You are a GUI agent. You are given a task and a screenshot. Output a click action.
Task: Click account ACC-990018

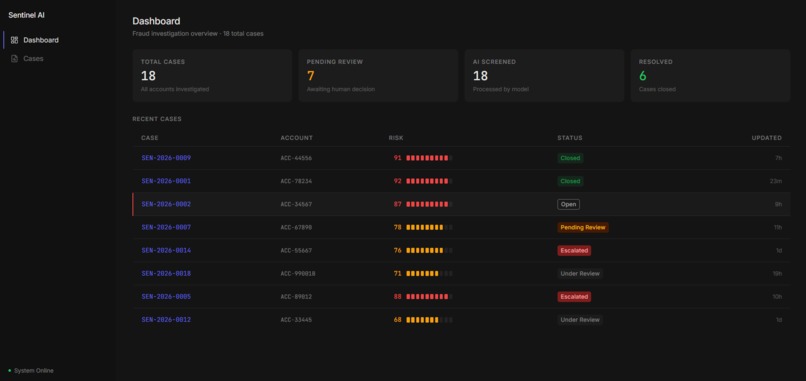pyautogui.click(x=298, y=274)
